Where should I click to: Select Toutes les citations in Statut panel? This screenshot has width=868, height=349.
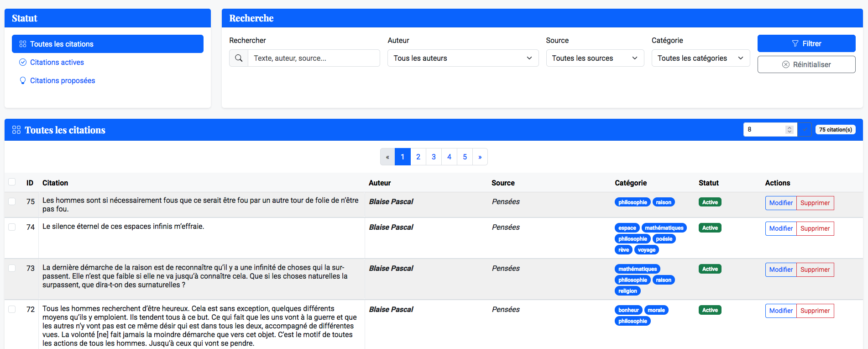coord(108,44)
